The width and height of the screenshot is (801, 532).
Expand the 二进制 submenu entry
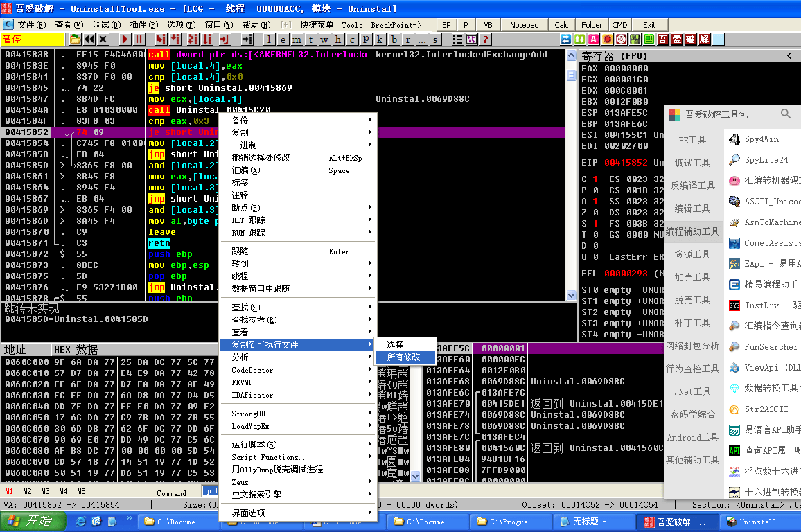click(x=298, y=145)
